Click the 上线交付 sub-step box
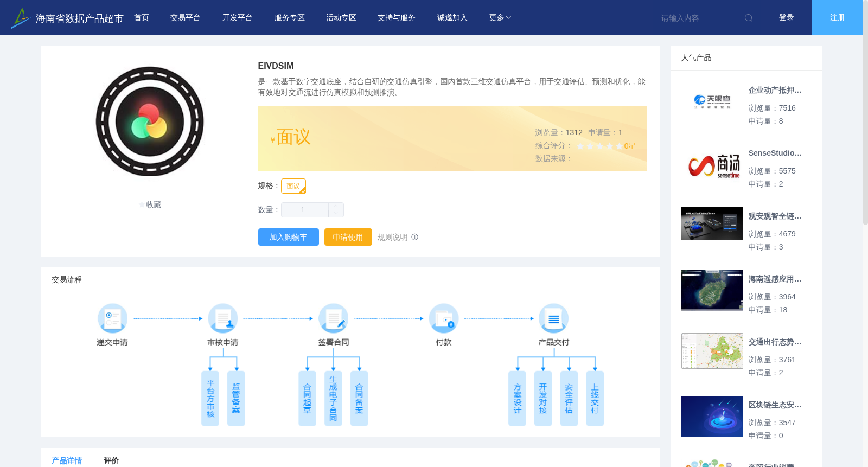 595,398
